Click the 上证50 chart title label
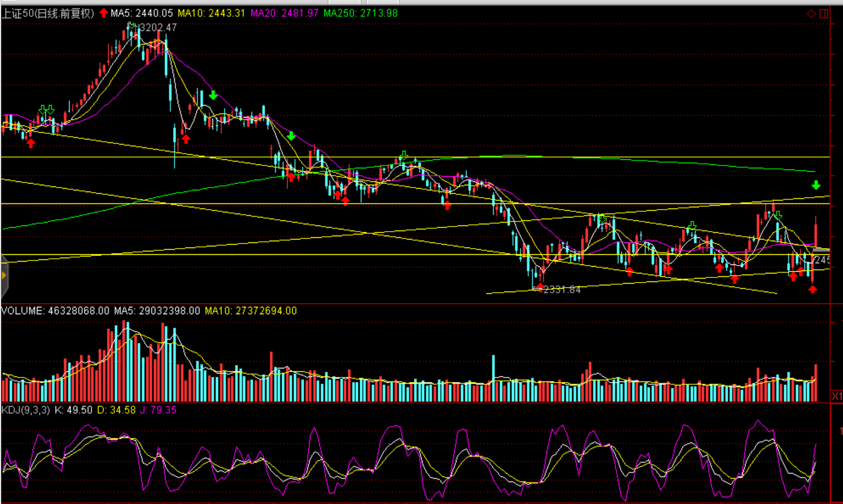Screen dimensions: 843x504 tap(47, 13)
